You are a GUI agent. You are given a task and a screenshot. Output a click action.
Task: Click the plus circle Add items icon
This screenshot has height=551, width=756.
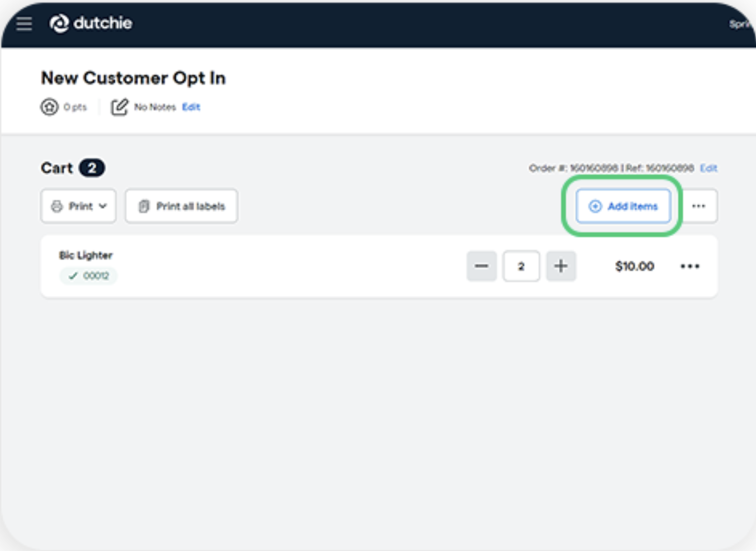595,206
